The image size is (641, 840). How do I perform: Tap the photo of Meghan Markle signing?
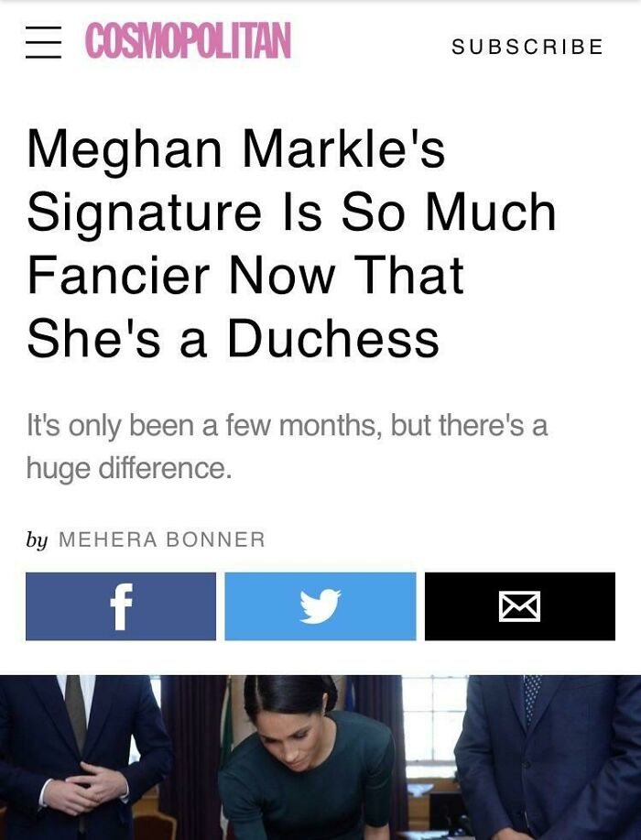(x=320, y=756)
